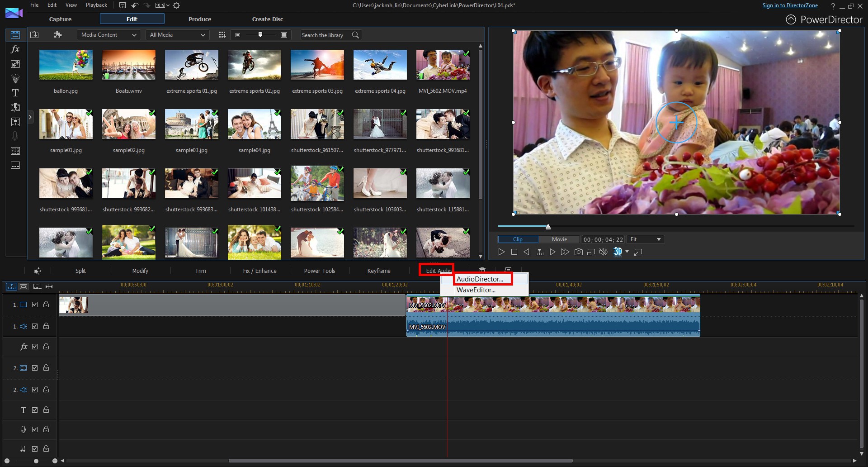Screen dimensions: 868x467
Task: Click the library grid view icon
Action: pyautogui.click(x=222, y=35)
